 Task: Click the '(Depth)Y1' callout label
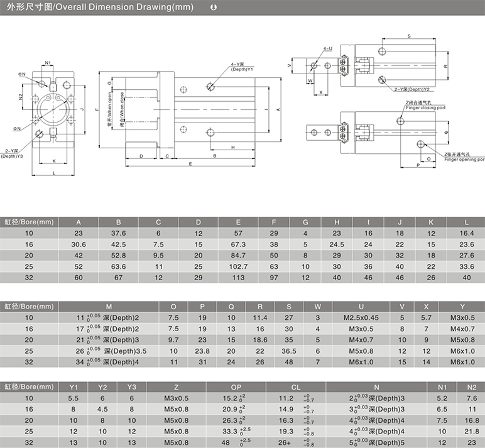(x=242, y=69)
